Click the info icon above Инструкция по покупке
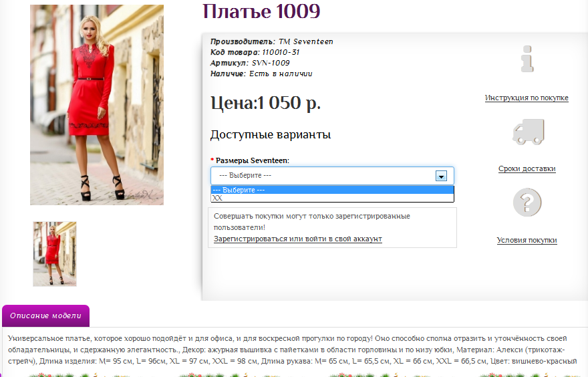The image size is (588, 377). point(527,59)
